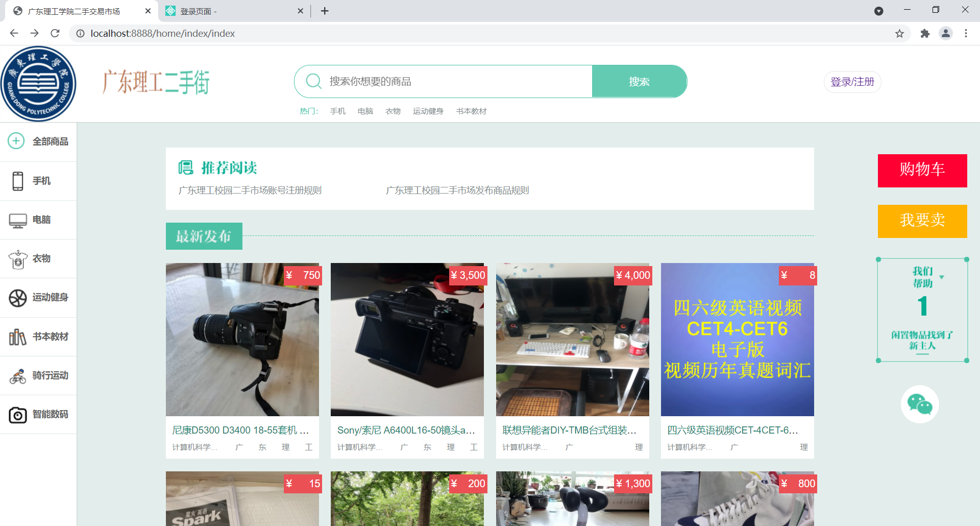The width and height of the screenshot is (980, 526).
Task: Browse the 书本教材 category label
Action: click(51, 337)
